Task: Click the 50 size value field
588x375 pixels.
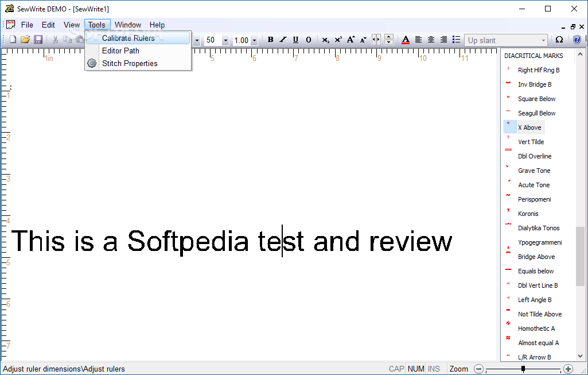Action: tap(213, 40)
